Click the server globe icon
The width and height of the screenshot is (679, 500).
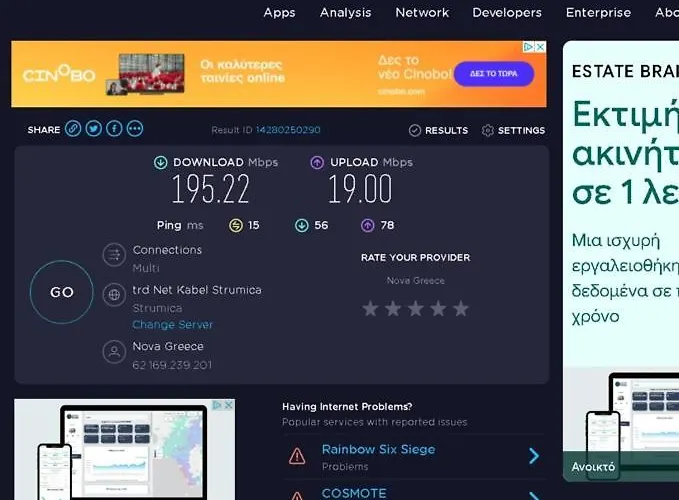tap(115, 295)
